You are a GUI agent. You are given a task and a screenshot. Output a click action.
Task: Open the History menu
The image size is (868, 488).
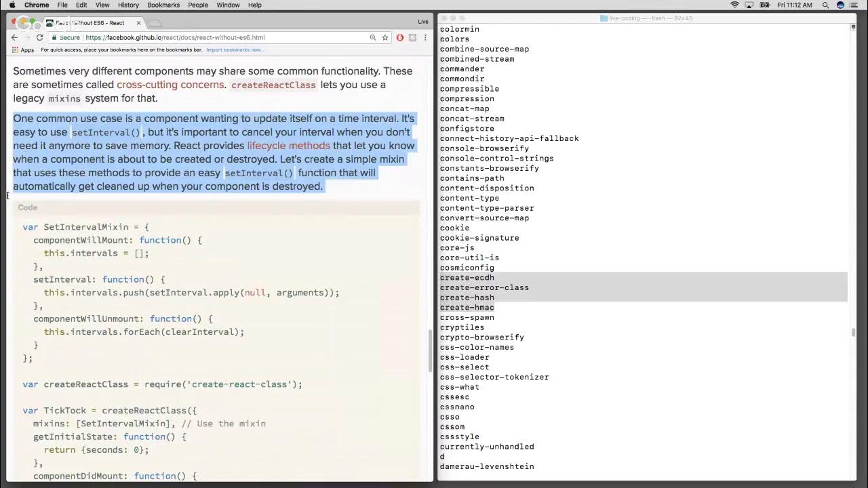pyautogui.click(x=128, y=5)
